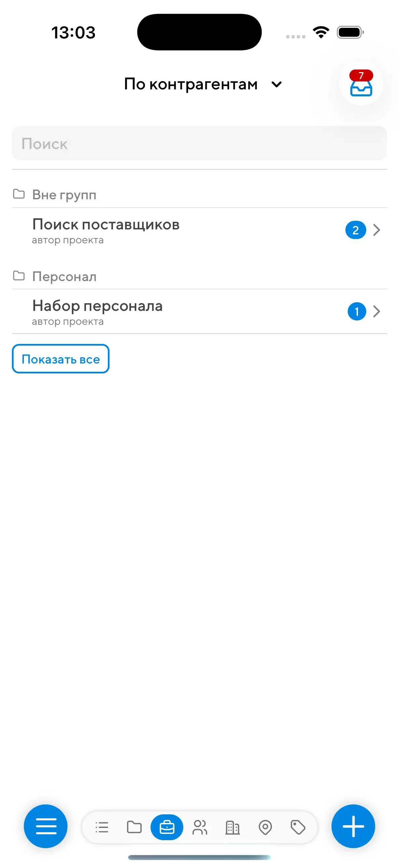The image size is (399, 868).
Task: Select the briefcase tab in bottom bar
Action: click(x=167, y=827)
